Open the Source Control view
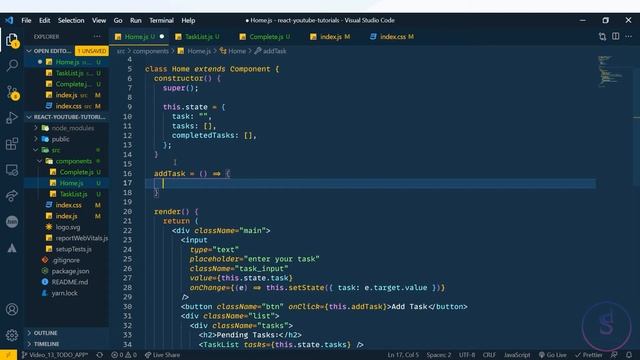 pyautogui.click(x=12, y=92)
